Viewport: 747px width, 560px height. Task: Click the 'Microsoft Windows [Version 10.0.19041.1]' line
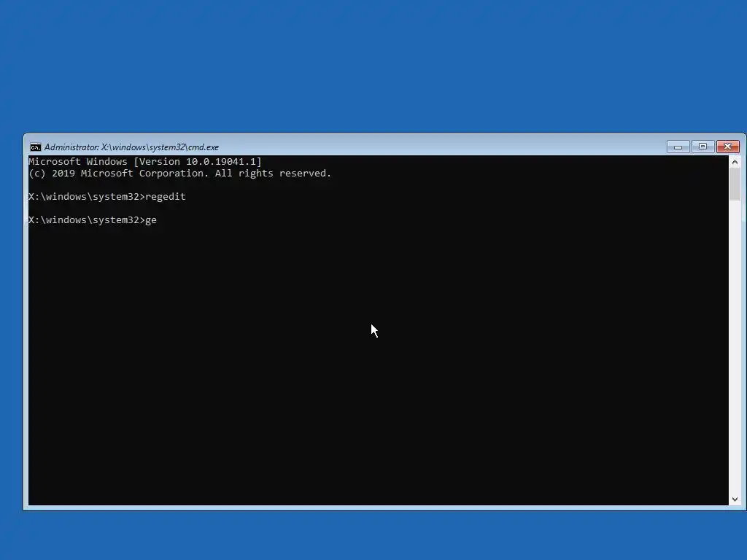tap(145, 161)
